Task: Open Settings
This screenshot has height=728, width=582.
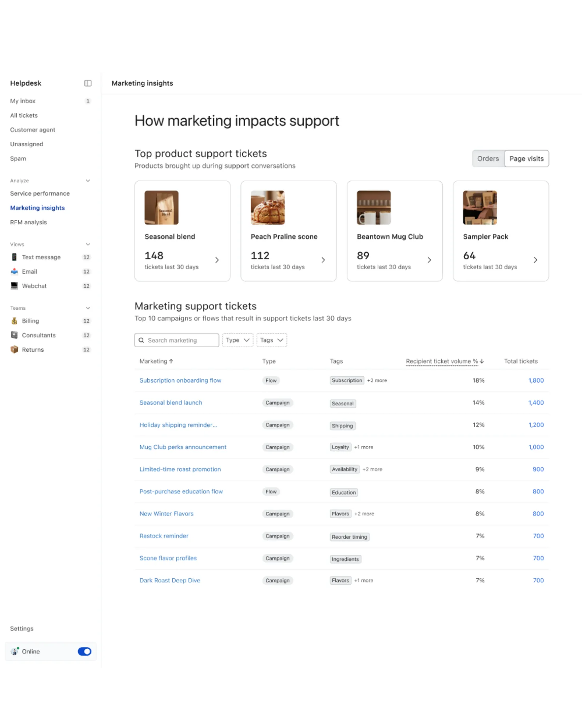Action: pos(22,629)
